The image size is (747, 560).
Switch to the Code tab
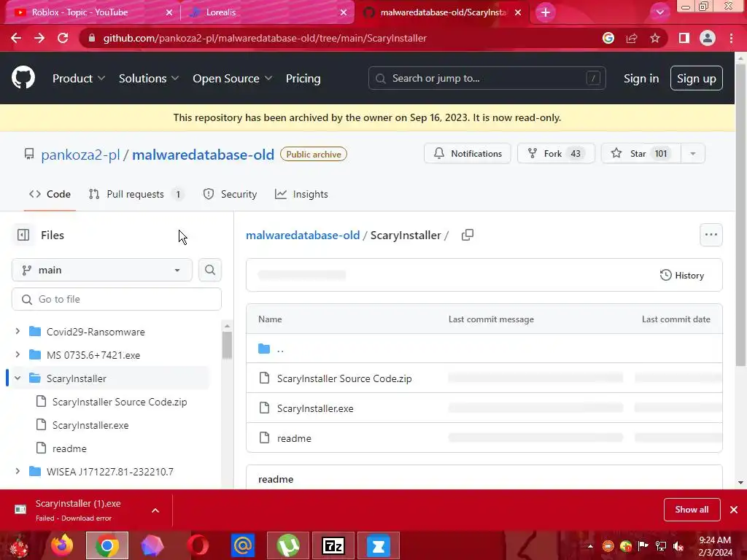pos(50,194)
